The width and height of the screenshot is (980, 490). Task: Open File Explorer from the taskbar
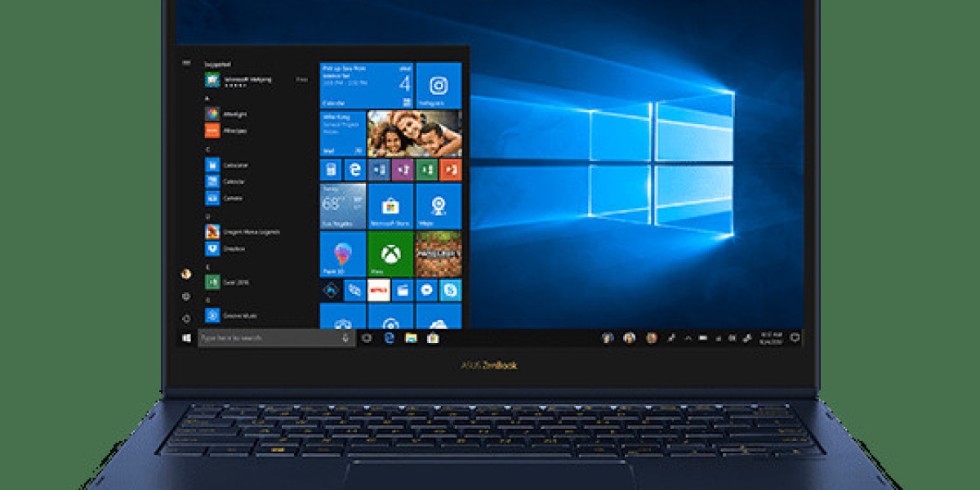[x=411, y=338]
